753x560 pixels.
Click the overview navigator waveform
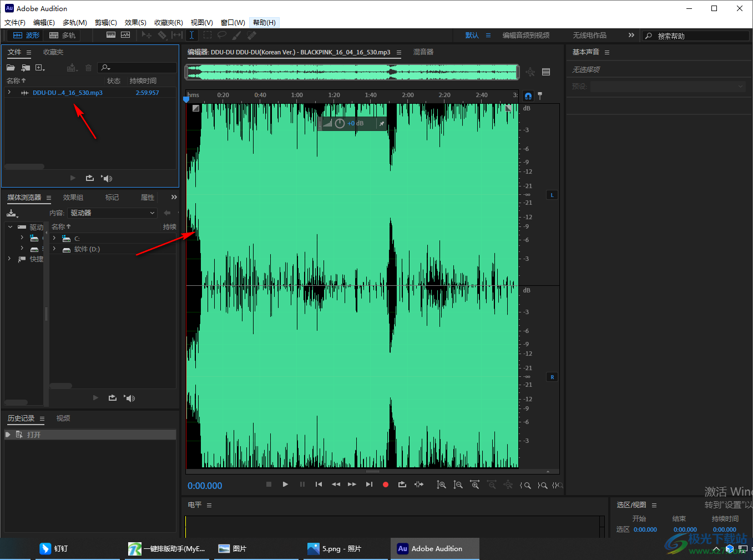(352, 72)
